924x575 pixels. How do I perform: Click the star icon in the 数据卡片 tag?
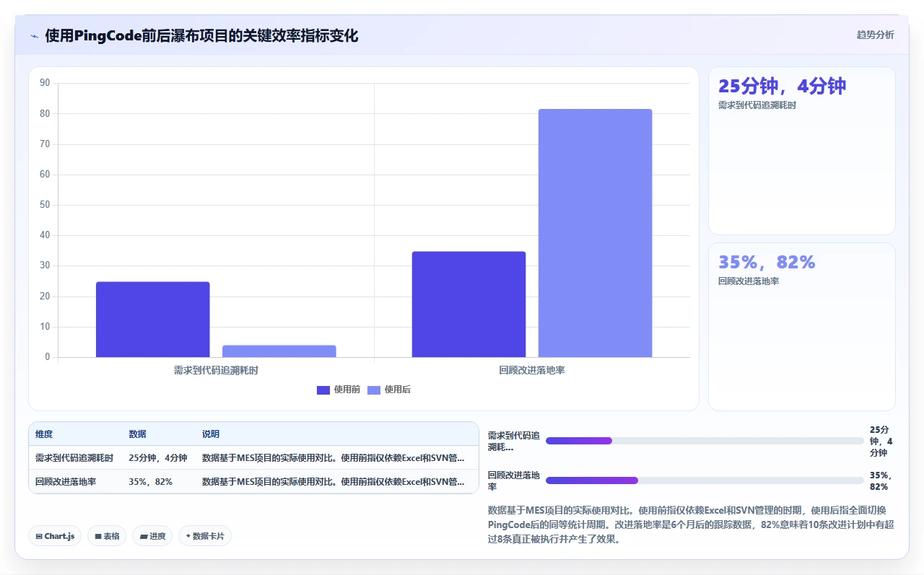(x=188, y=536)
